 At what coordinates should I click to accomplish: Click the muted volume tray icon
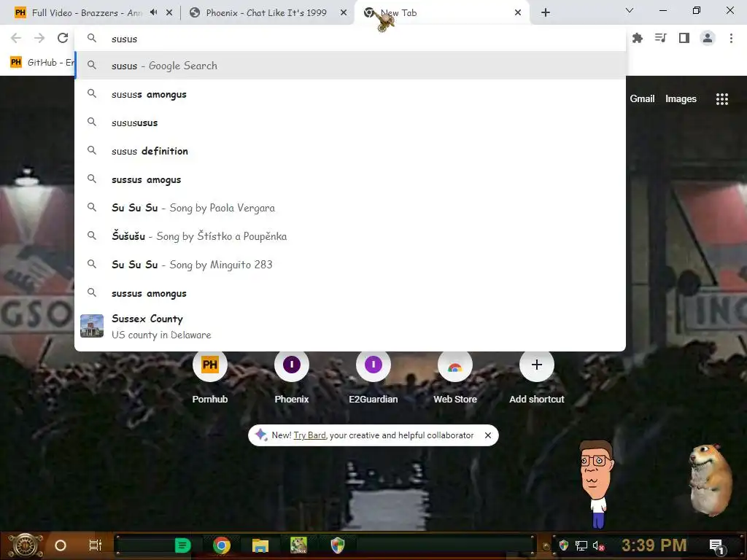(x=598, y=545)
